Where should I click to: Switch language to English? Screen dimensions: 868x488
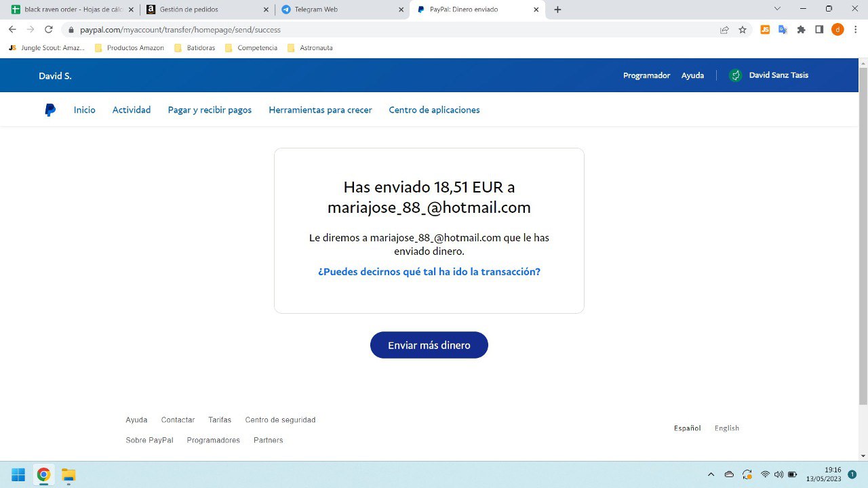(x=726, y=428)
